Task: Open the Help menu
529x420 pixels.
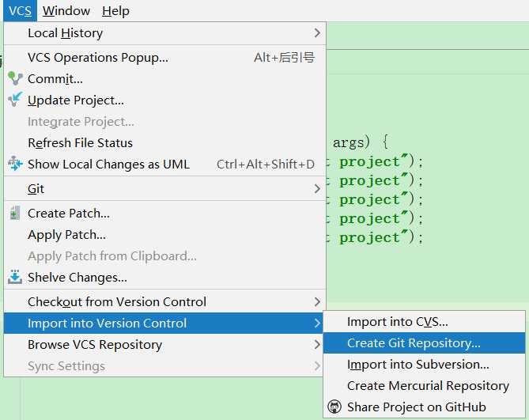Action: [115, 11]
